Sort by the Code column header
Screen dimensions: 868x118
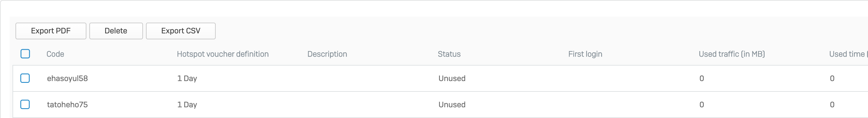tap(55, 54)
